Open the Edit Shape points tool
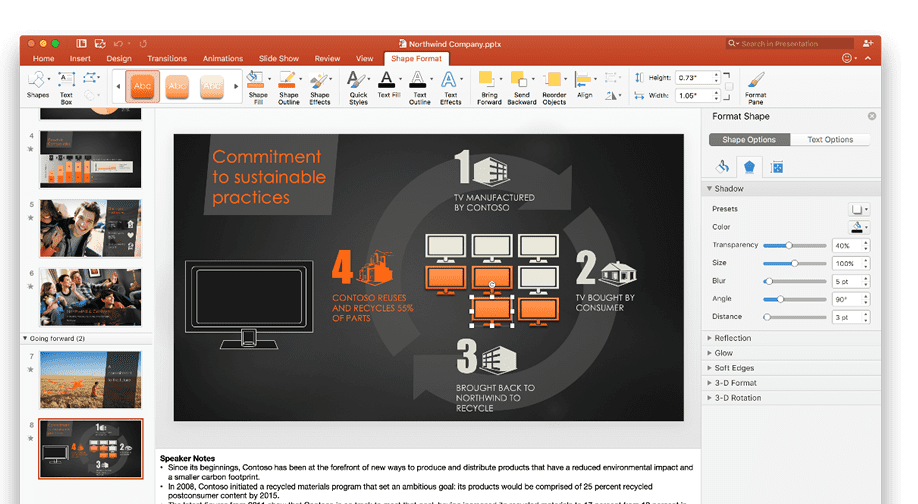The width and height of the screenshot is (918, 504). tap(90, 78)
